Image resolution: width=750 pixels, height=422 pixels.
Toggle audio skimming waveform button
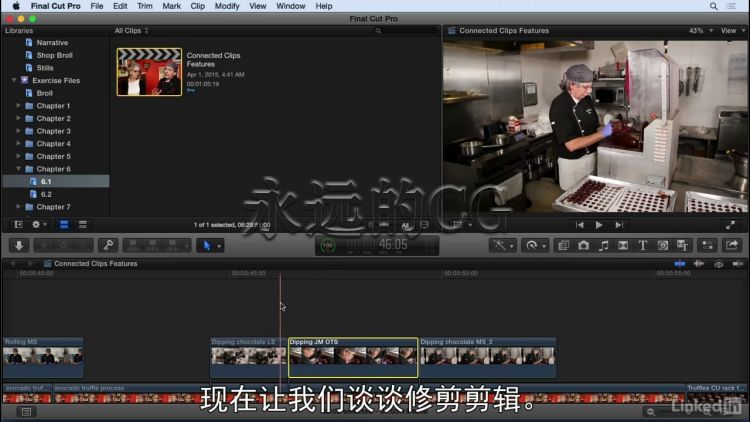coord(699,264)
